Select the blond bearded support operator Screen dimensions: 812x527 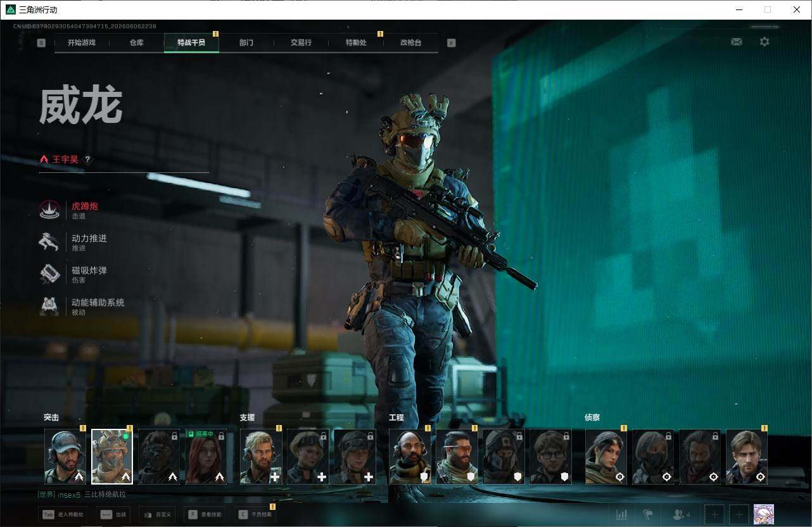click(261, 457)
